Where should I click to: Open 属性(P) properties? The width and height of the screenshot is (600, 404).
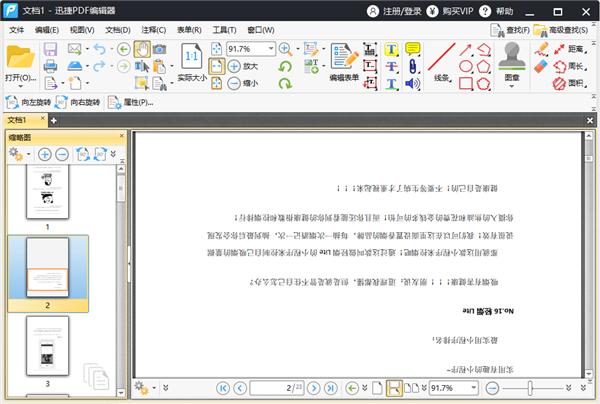tap(131, 103)
